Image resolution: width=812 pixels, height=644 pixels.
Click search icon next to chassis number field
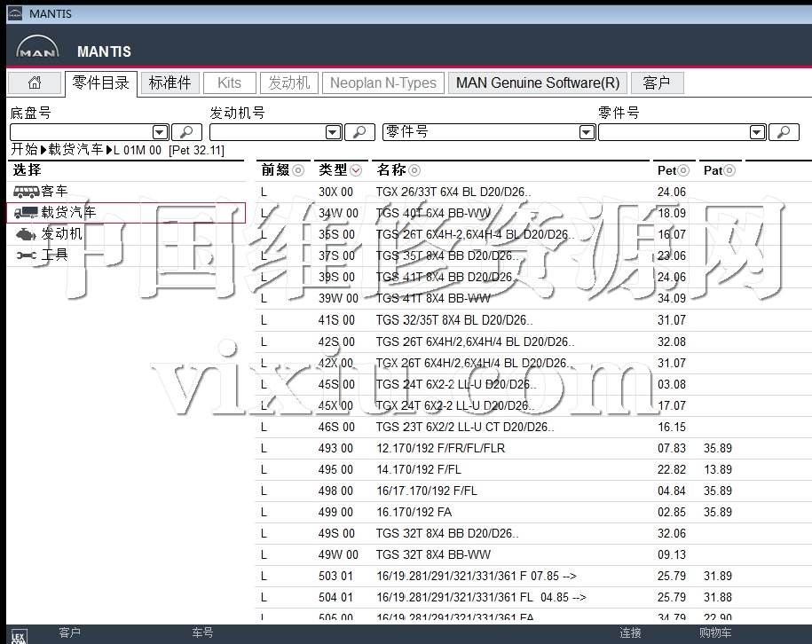[x=186, y=132]
